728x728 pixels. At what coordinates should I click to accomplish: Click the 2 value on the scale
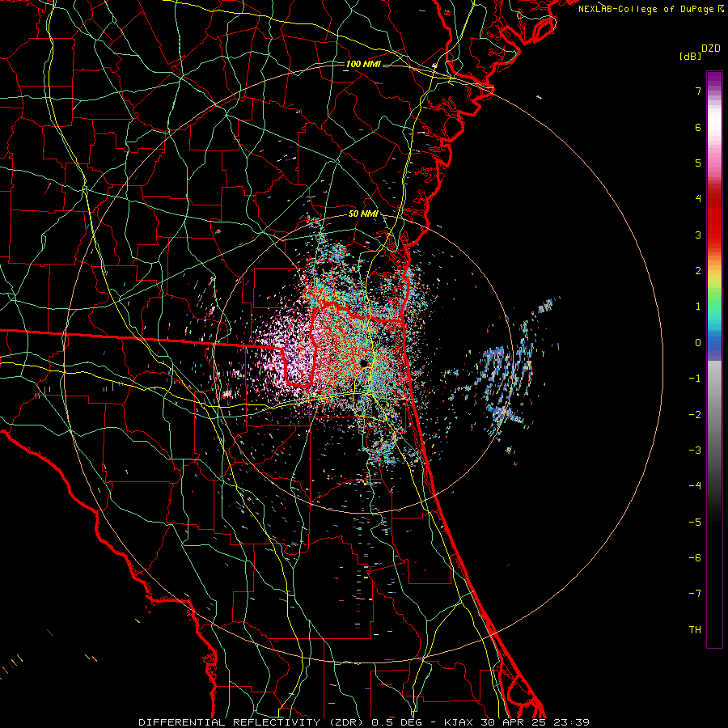[698, 271]
